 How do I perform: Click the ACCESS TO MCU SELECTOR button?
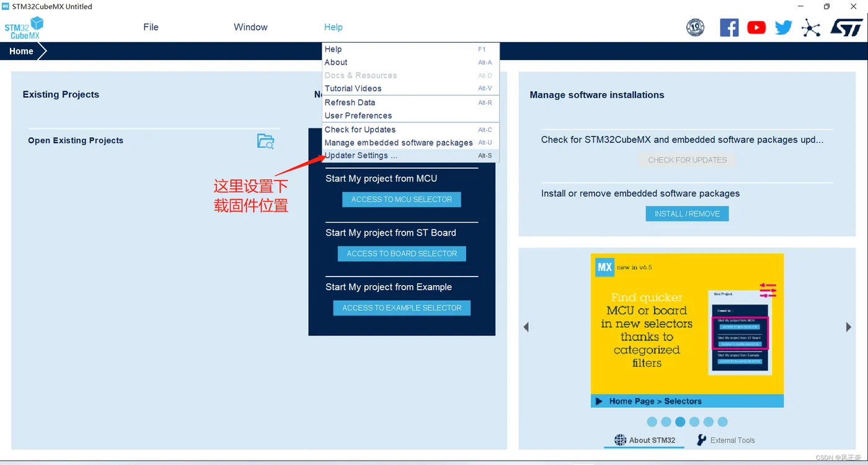click(x=402, y=200)
